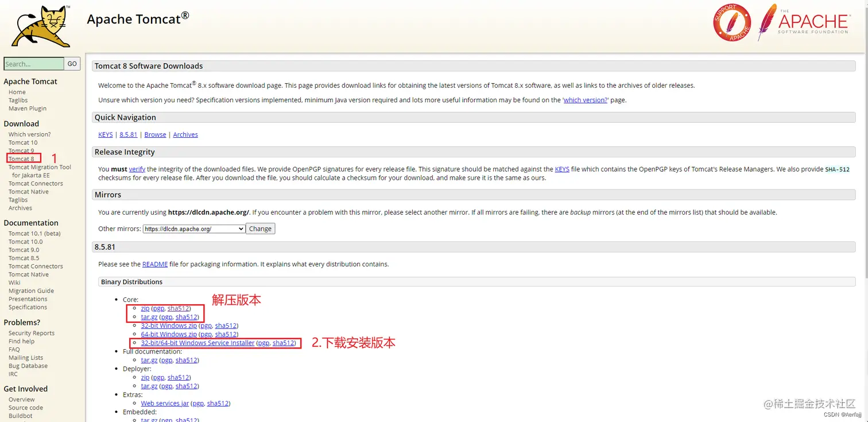
Task: Click the Change mirror button
Action: coord(261,229)
